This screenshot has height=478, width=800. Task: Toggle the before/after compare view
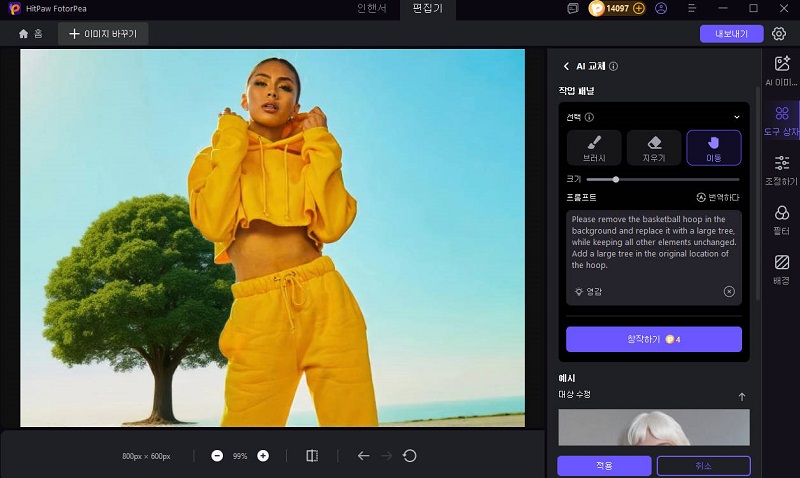coord(312,456)
